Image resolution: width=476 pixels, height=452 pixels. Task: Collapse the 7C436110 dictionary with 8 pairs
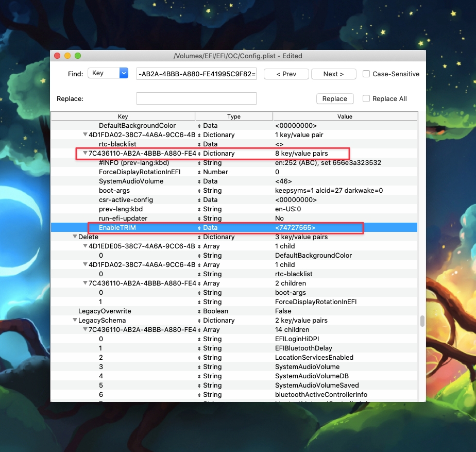tap(85, 154)
